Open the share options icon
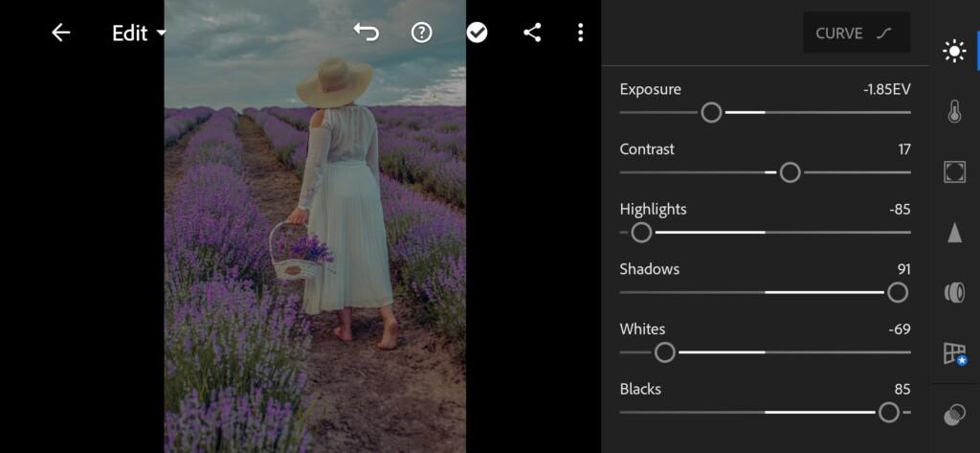The height and width of the screenshot is (453, 980). [532, 33]
